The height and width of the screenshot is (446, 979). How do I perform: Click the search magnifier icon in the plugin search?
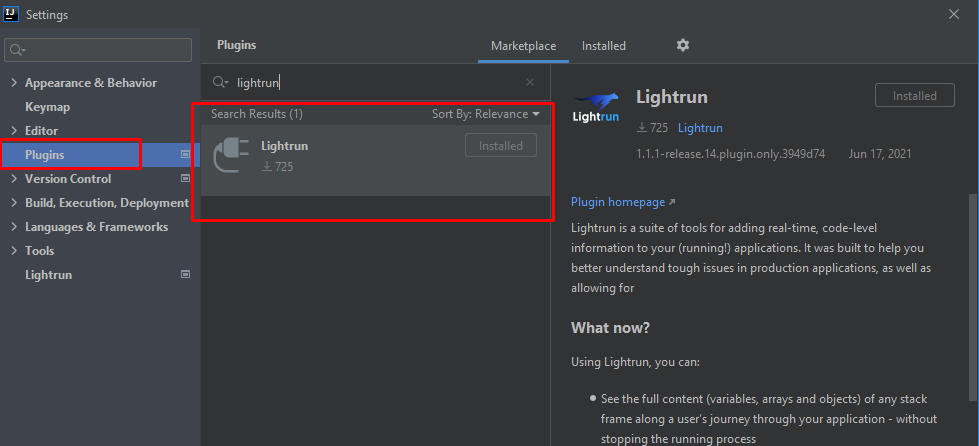[x=221, y=82]
